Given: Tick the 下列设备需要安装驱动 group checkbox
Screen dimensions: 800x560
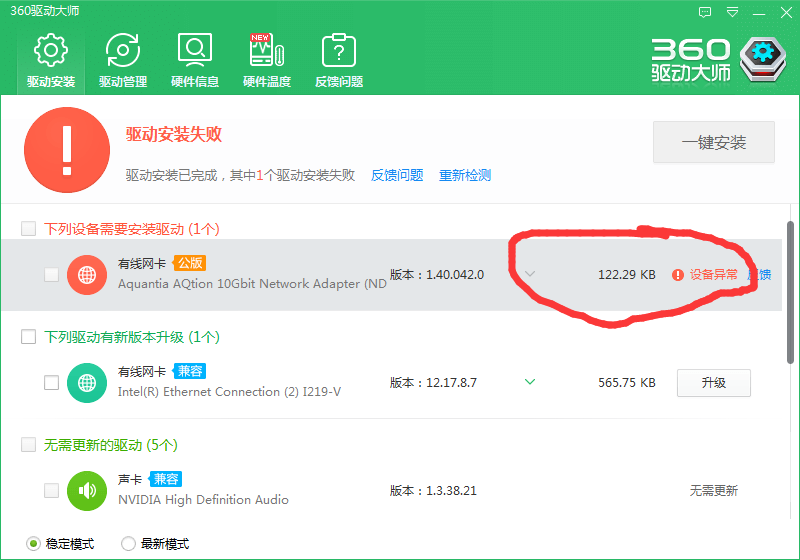Looking at the screenshot, I should click(x=29, y=228).
